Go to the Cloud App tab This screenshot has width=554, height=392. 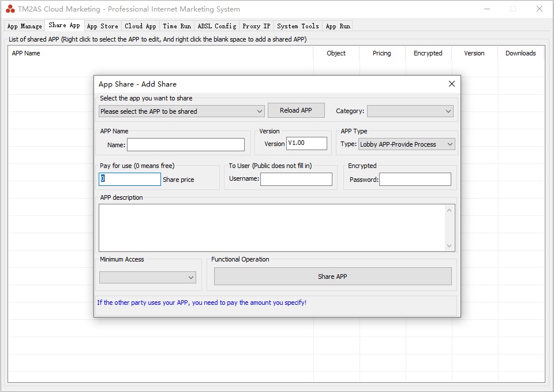(x=140, y=26)
